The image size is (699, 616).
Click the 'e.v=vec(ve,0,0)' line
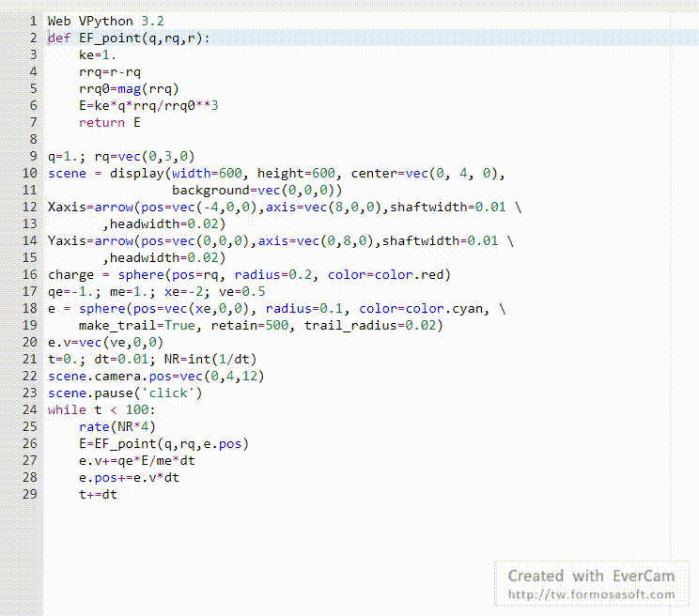click(x=105, y=343)
